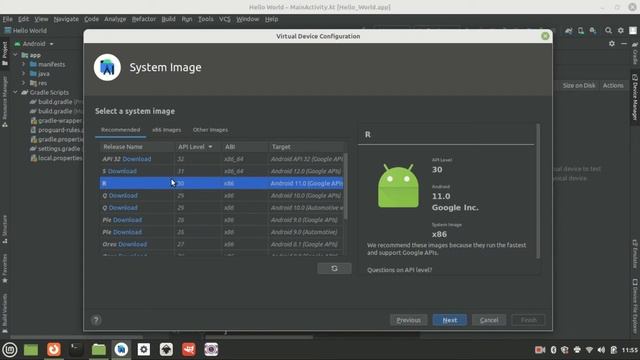Click Download link for API 32

(x=137, y=159)
